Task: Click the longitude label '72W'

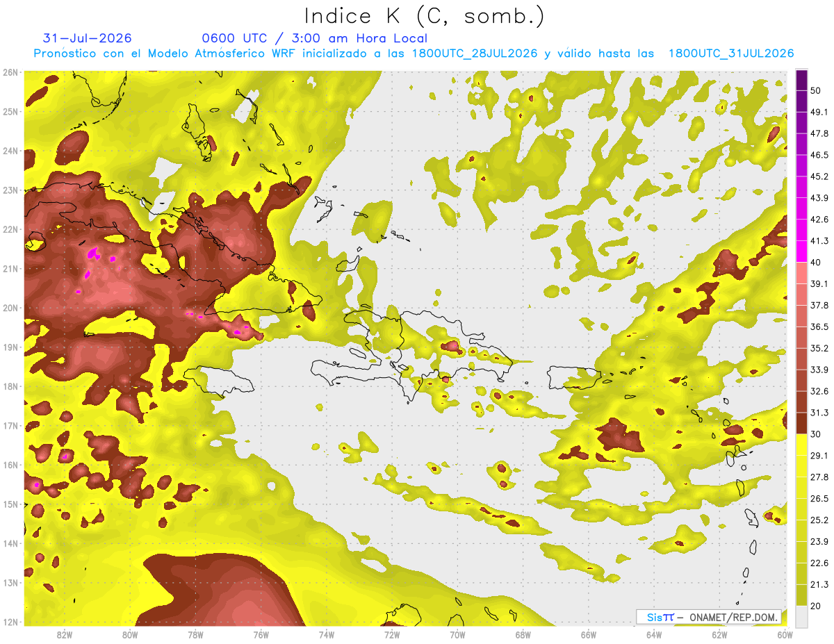Action: [x=392, y=635]
